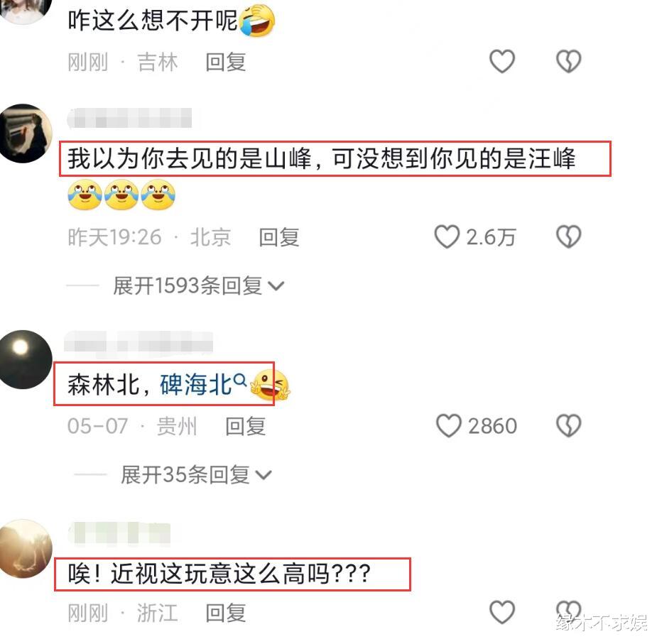Open avatar of 近视 comment author
657x644 pixels.
pos(25,548)
